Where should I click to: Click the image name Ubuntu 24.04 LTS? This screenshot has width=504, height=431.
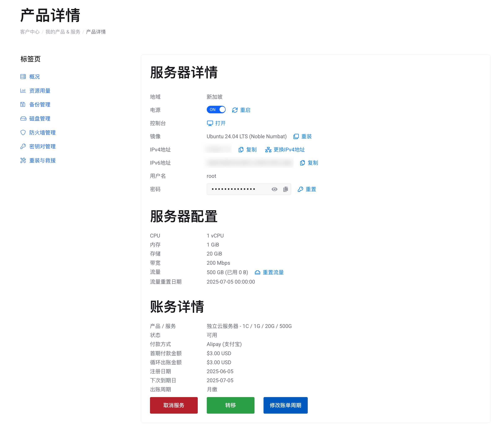pos(247,137)
